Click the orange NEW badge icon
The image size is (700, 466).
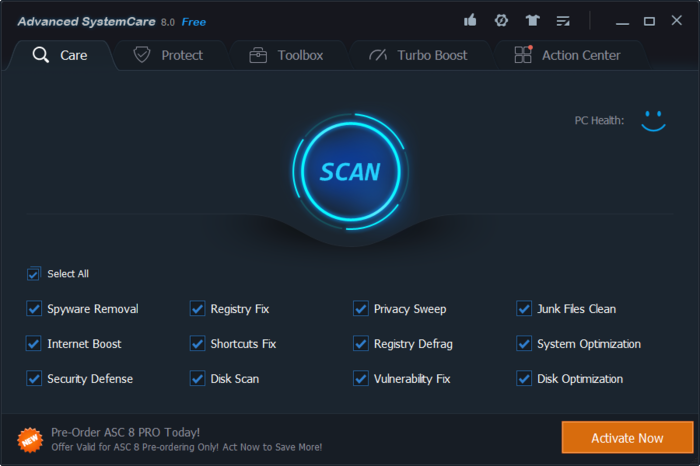(29, 438)
